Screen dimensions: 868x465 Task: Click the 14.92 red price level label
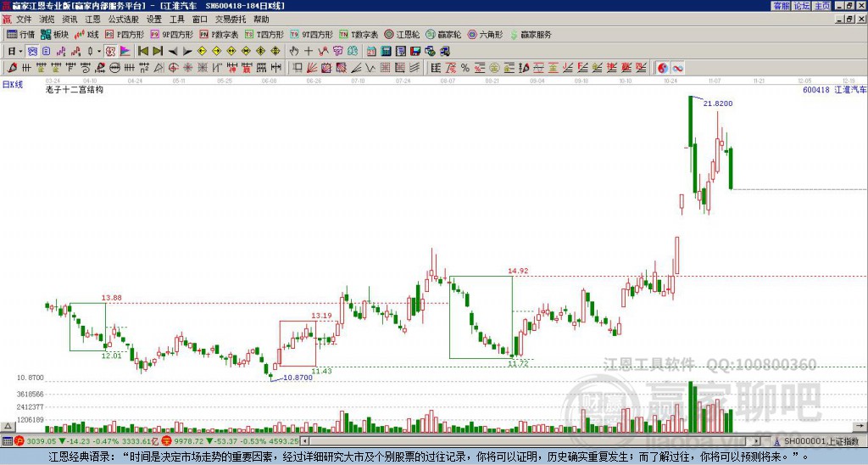coord(518,271)
